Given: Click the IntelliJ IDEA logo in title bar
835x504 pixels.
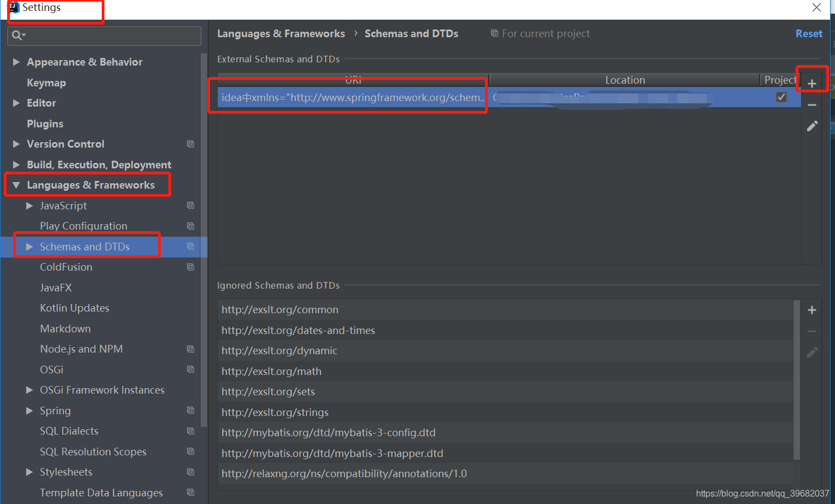Looking at the screenshot, I should 14,8.
